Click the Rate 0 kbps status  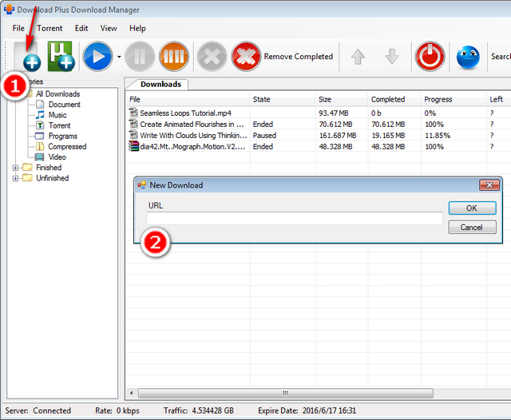117,410
